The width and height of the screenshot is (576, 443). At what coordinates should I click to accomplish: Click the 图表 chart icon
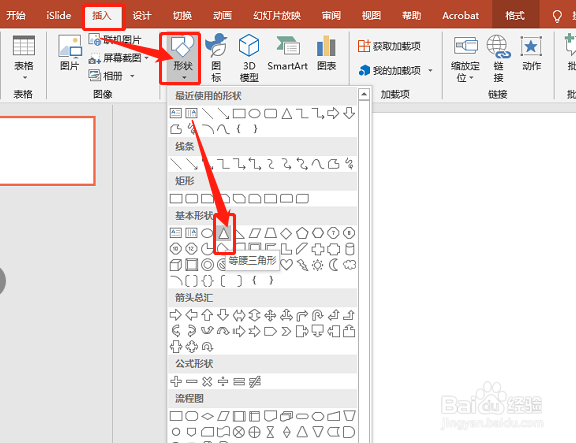click(326, 53)
